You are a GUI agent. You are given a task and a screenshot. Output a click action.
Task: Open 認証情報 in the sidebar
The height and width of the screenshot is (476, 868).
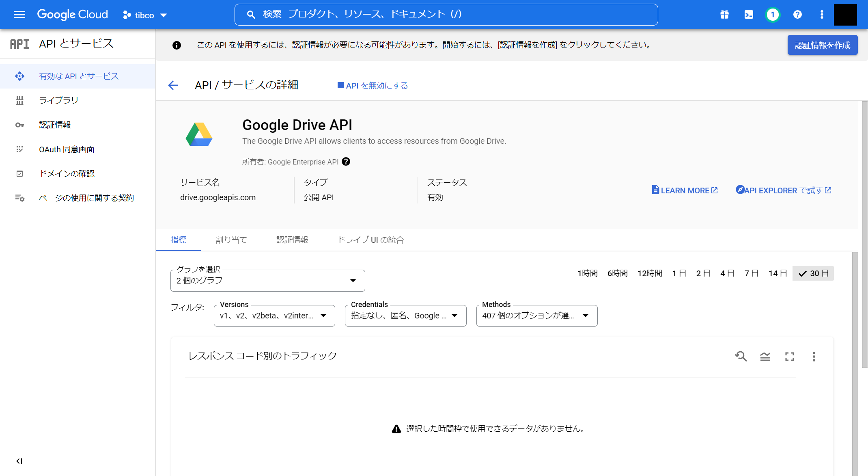tap(78, 125)
